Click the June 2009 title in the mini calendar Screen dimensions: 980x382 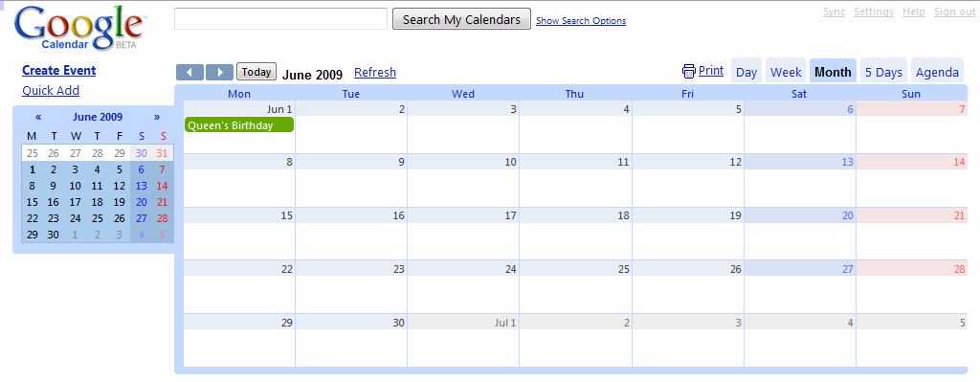(98, 117)
